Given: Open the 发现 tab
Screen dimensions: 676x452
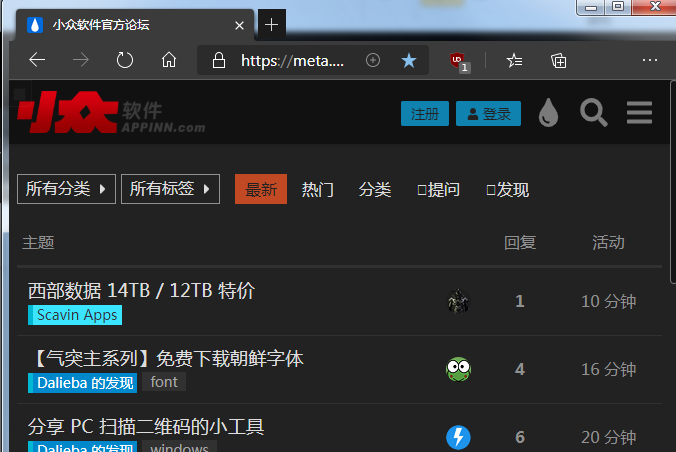Looking at the screenshot, I should click(507, 189).
